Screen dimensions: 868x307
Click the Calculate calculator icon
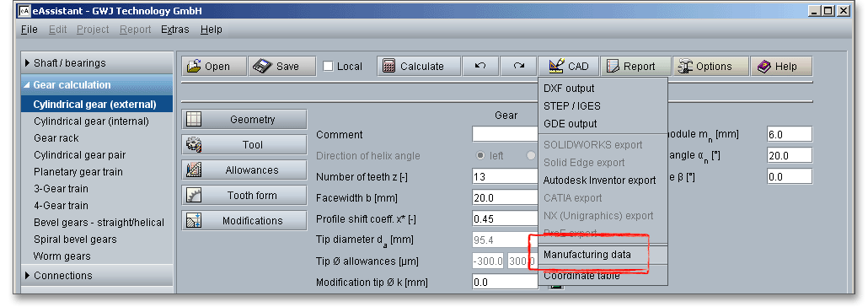click(389, 66)
